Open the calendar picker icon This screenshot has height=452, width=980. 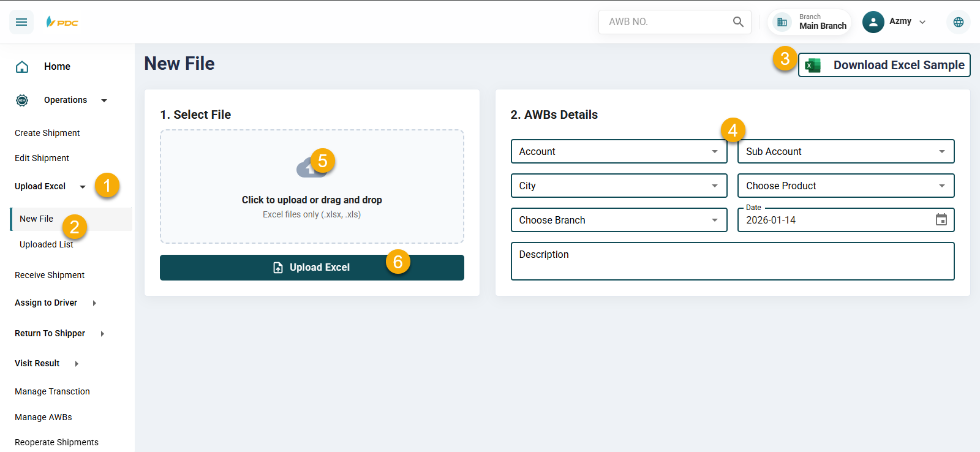941,220
